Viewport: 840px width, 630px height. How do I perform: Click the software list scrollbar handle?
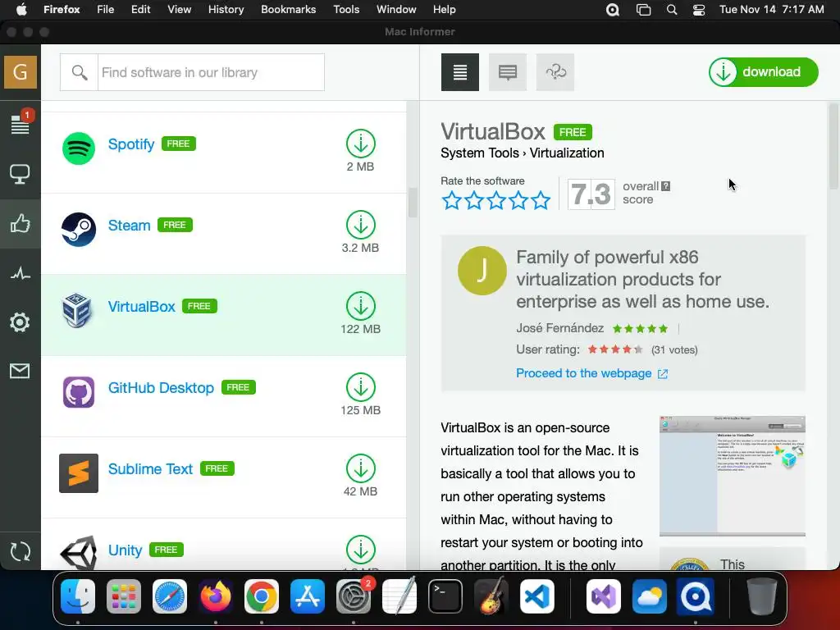tap(412, 203)
